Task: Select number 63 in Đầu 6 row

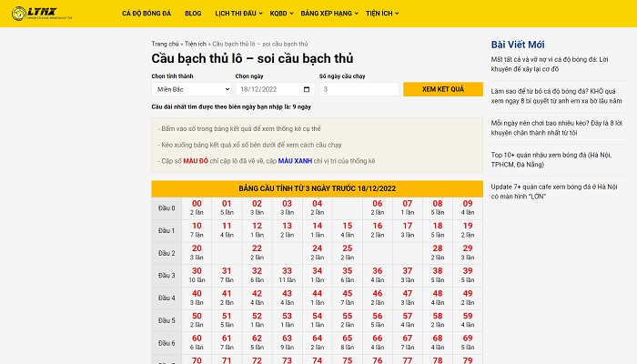Action: click(288, 339)
